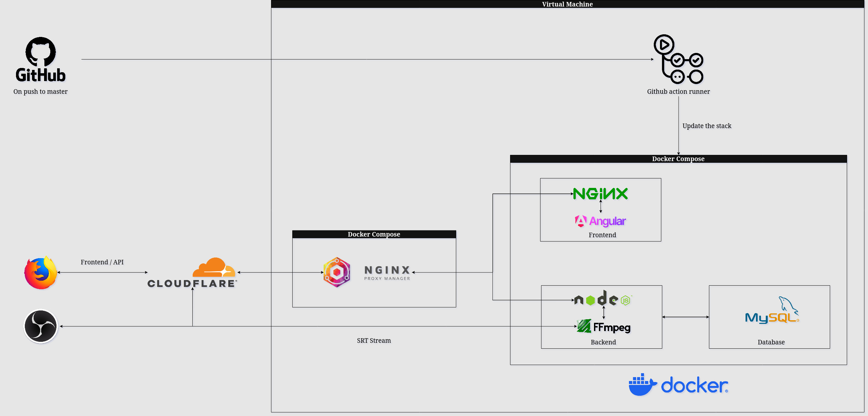Click the FFmpeg logo
This screenshot has height=416, width=868.
tap(603, 326)
